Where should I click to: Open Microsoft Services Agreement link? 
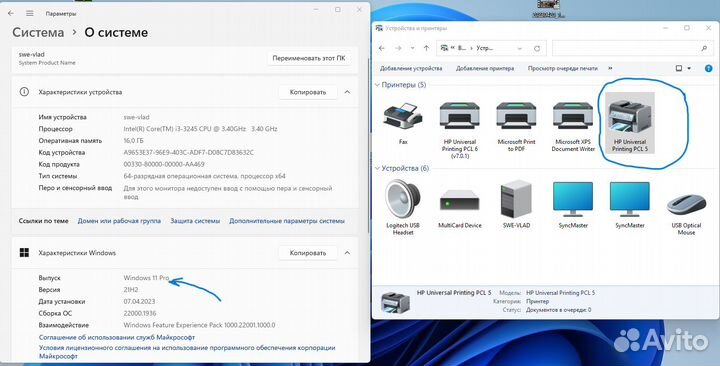point(117,338)
